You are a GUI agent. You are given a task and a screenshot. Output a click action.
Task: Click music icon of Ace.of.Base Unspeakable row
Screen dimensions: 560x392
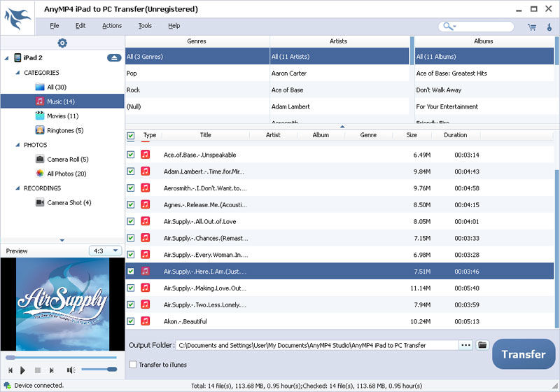point(145,155)
